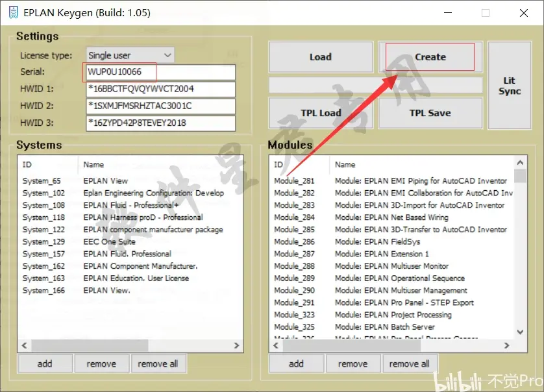Select Module_284 Net Based Wiring row
The image size is (544, 392).
[391, 217]
